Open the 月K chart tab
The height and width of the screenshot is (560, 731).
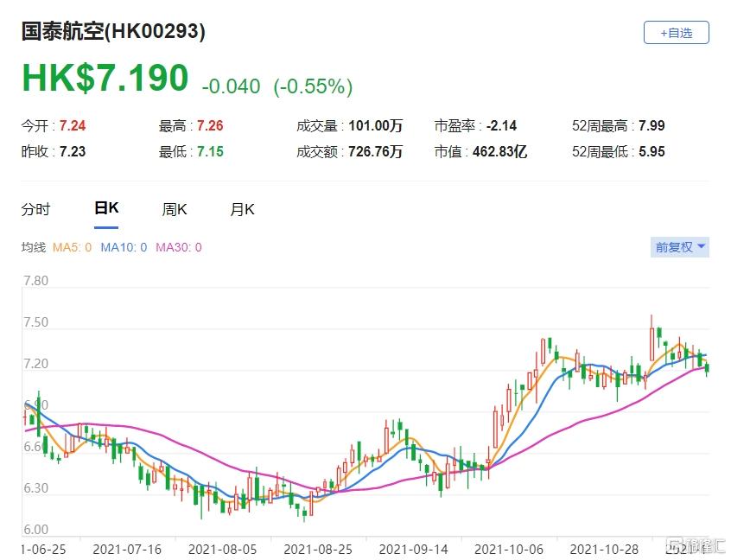(x=242, y=209)
